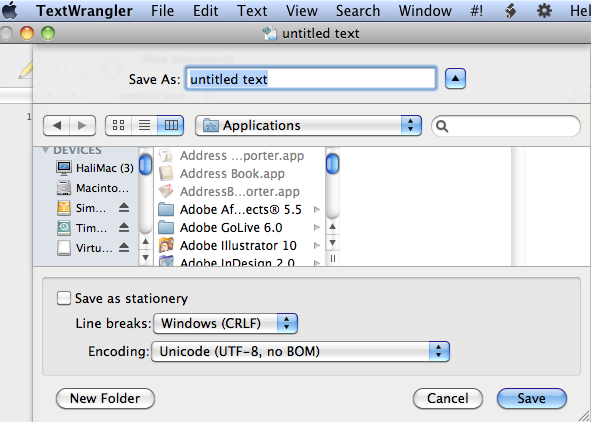This screenshot has width=591, height=422.
Task: Select the Tim... Time Machine volume
Action: [x=82, y=228]
